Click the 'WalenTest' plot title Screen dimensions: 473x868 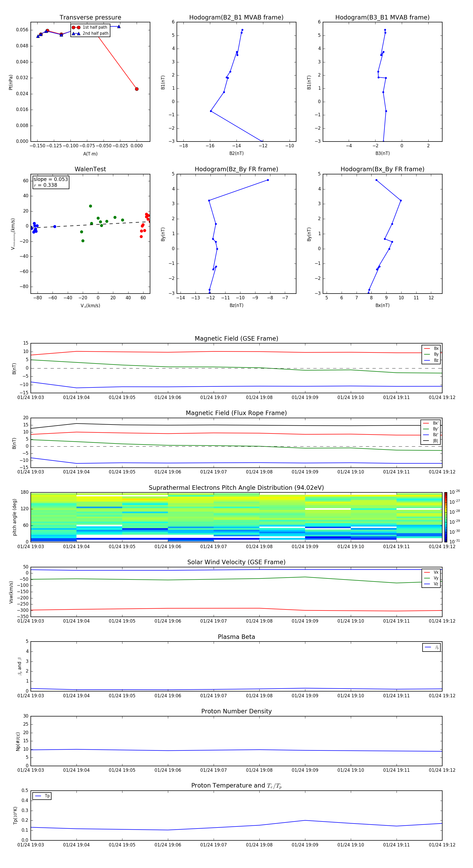(90, 169)
